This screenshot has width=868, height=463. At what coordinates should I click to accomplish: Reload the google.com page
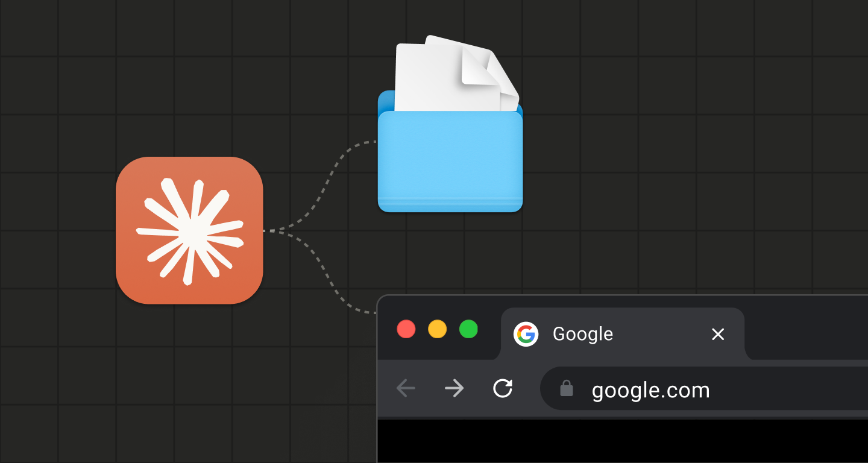503,389
